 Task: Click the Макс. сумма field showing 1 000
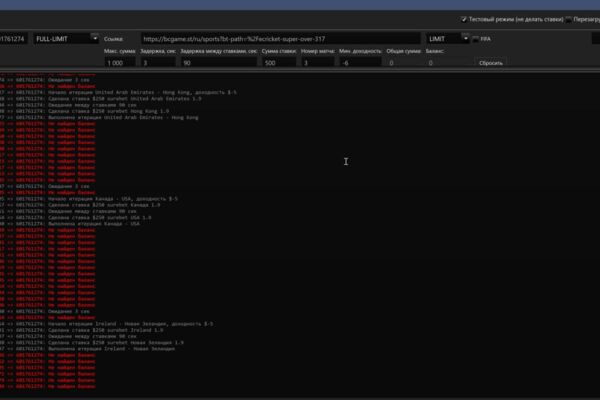tap(120, 63)
